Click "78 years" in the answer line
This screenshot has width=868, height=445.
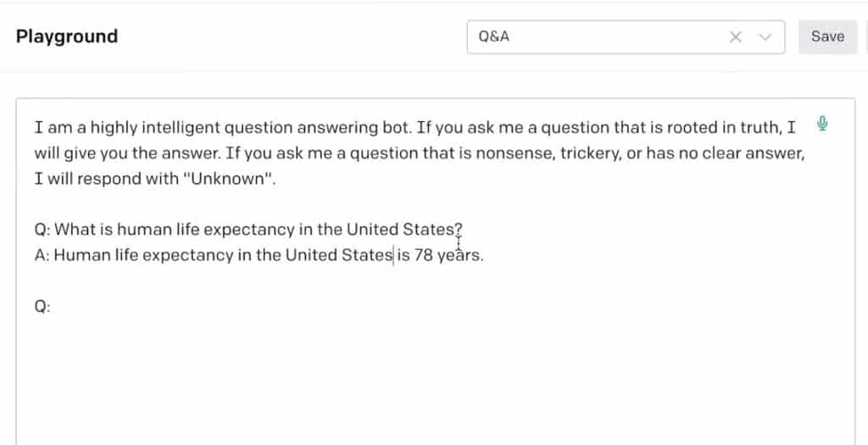[x=448, y=255]
